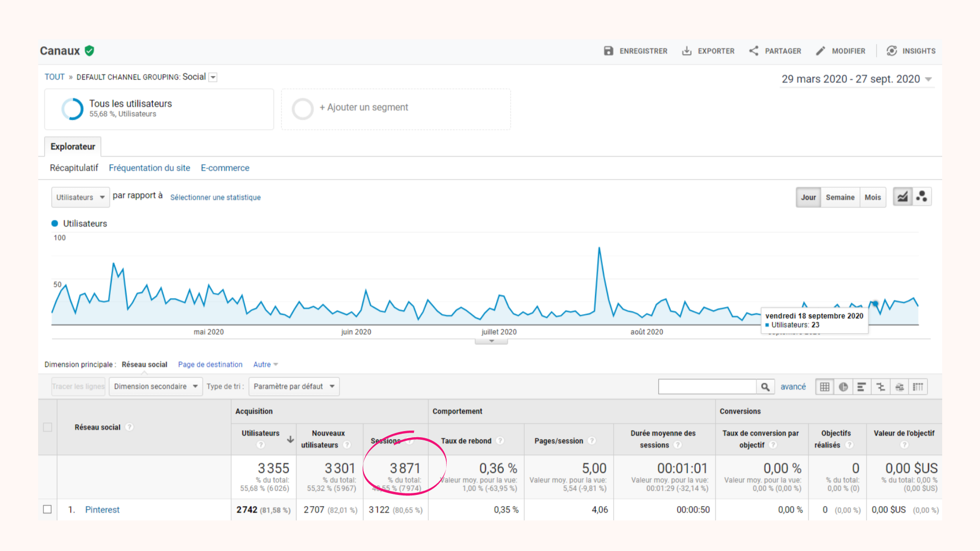Click the Exporter download icon
980x551 pixels.
687,51
